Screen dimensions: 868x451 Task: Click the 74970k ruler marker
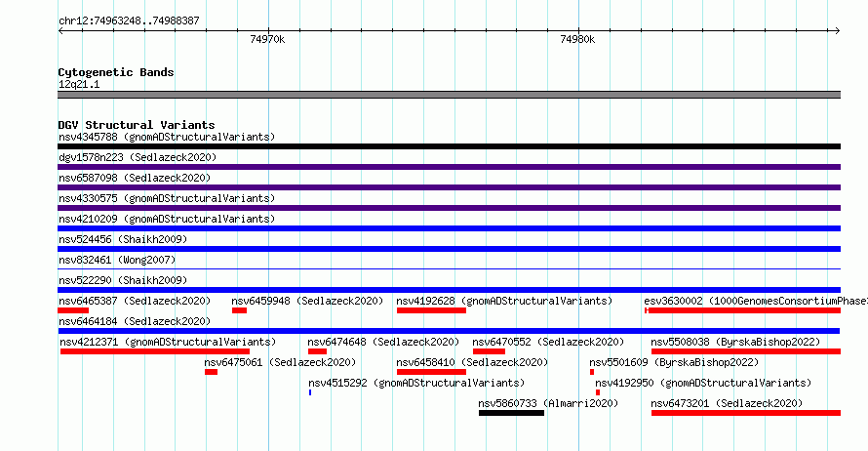tap(267, 39)
